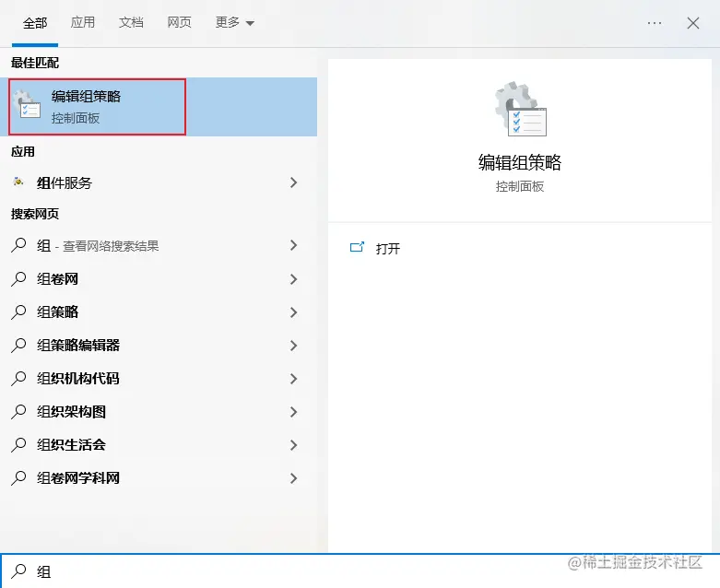Expand the arrow for 组织架构图
Viewport: 720px width, 588px height.
[x=293, y=412]
